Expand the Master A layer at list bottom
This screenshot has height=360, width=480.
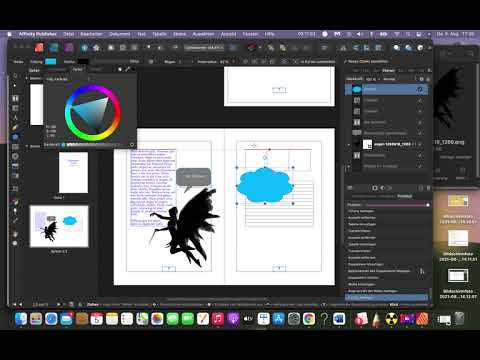[349, 166]
